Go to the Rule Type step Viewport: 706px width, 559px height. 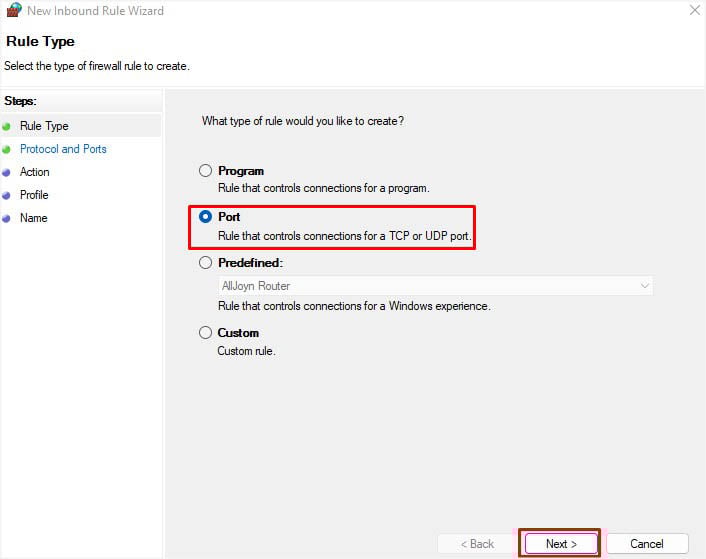[44, 126]
